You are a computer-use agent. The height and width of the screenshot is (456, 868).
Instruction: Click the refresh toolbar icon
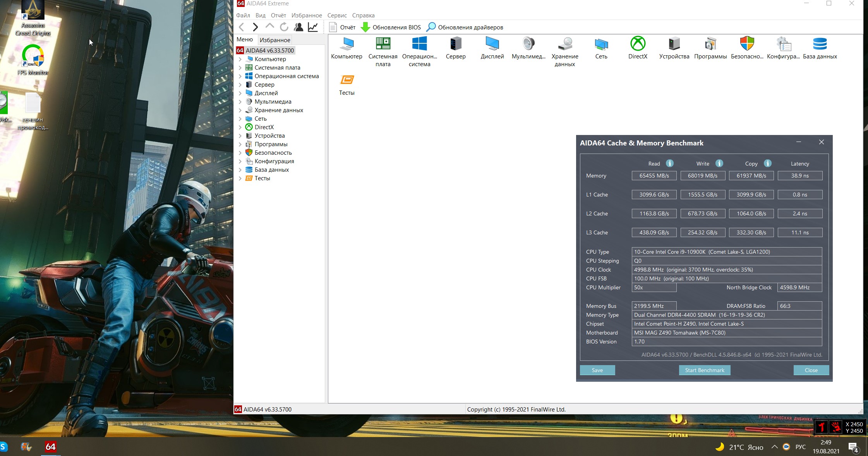284,27
